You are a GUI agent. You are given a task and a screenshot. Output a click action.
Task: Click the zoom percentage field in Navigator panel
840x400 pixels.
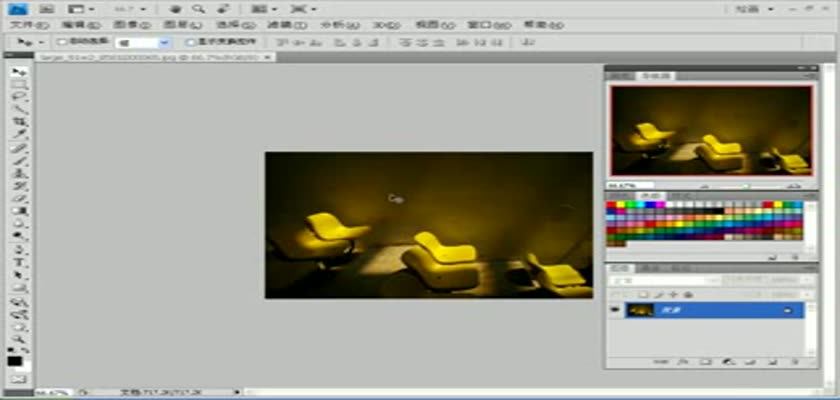click(x=622, y=187)
